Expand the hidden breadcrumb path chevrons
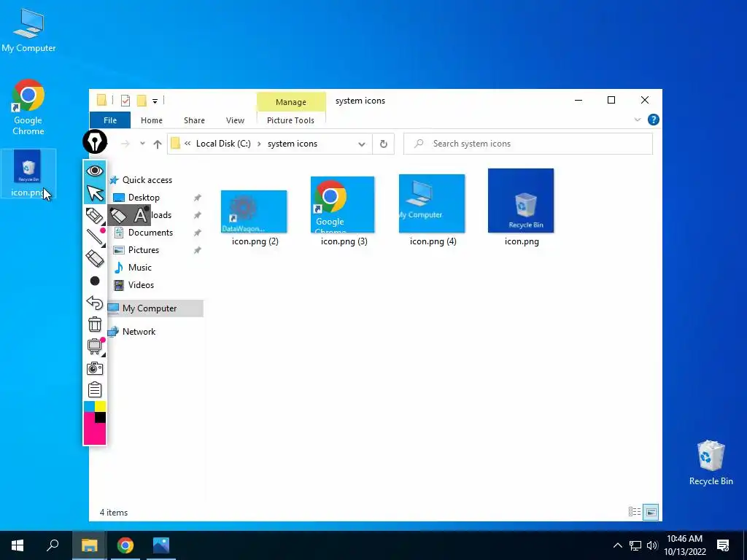Image resolution: width=747 pixels, height=560 pixels. point(187,144)
